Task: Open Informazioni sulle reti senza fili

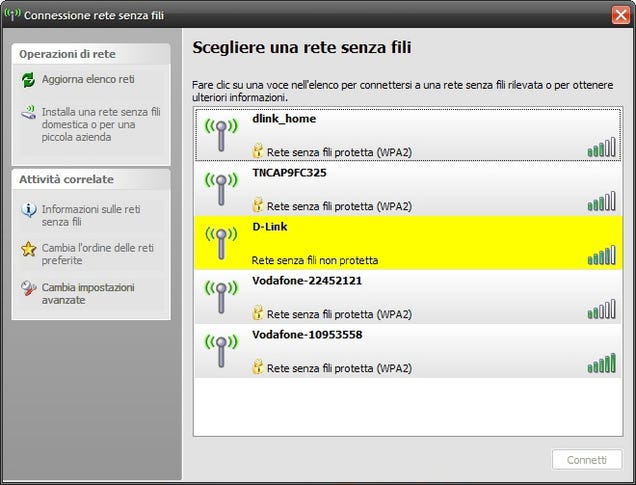Action: [x=91, y=215]
